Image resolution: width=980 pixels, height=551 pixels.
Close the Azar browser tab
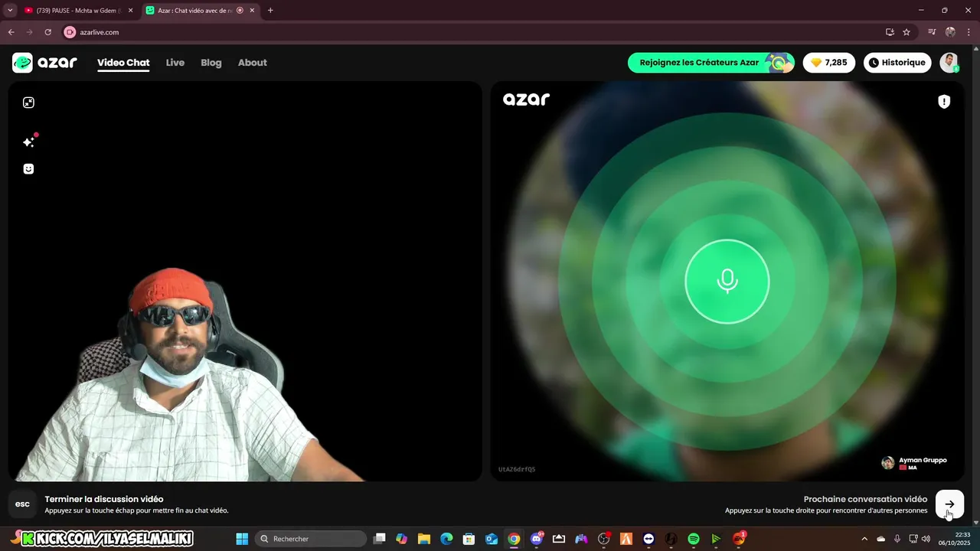pyautogui.click(x=252, y=11)
